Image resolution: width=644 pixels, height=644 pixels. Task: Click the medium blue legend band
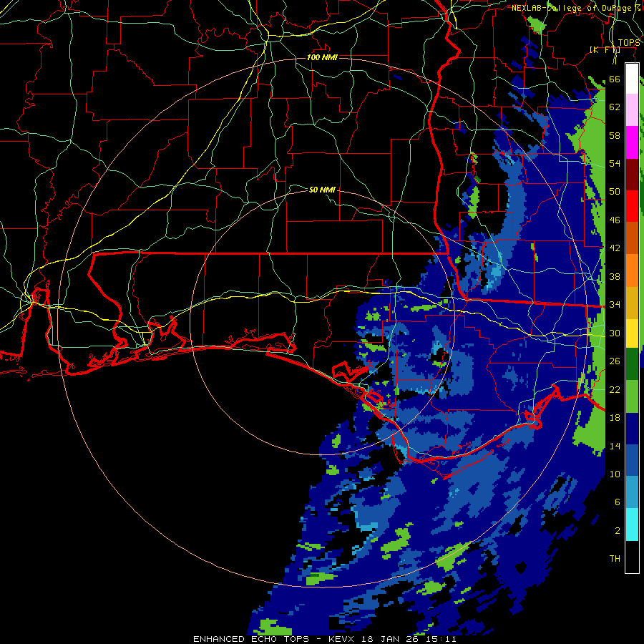click(x=632, y=460)
